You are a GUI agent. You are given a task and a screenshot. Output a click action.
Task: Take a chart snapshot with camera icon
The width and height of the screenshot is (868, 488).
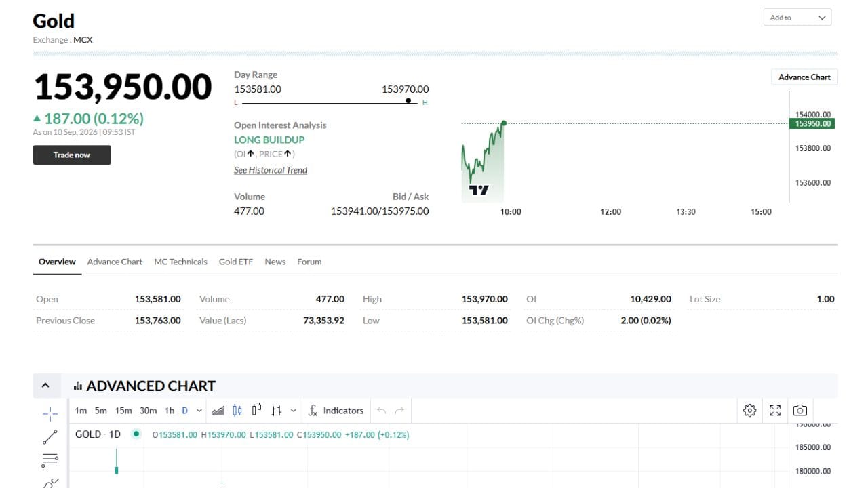(800, 411)
